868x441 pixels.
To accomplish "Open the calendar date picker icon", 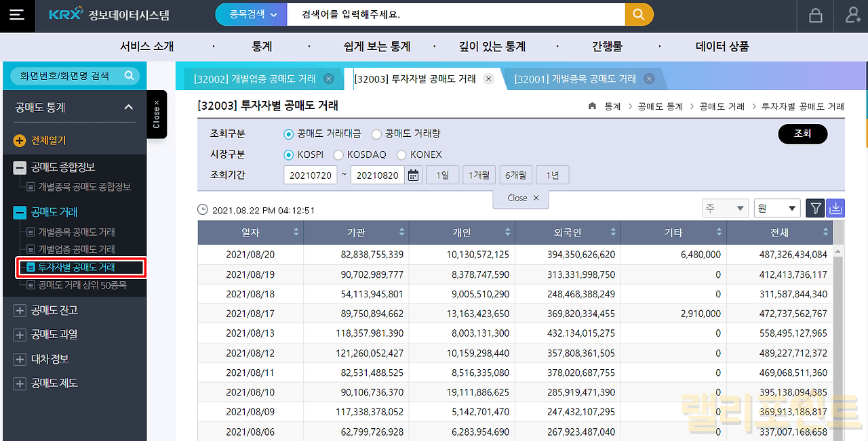I will click(x=413, y=175).
